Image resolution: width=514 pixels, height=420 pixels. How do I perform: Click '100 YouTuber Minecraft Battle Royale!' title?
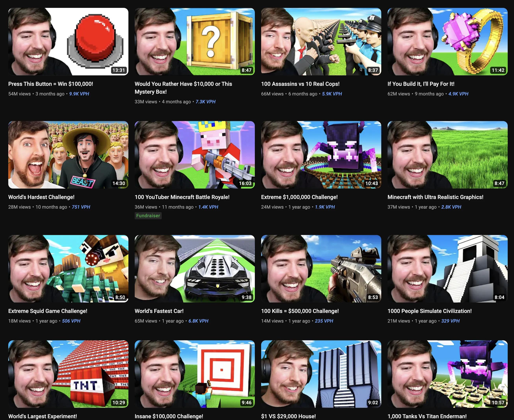182,197
